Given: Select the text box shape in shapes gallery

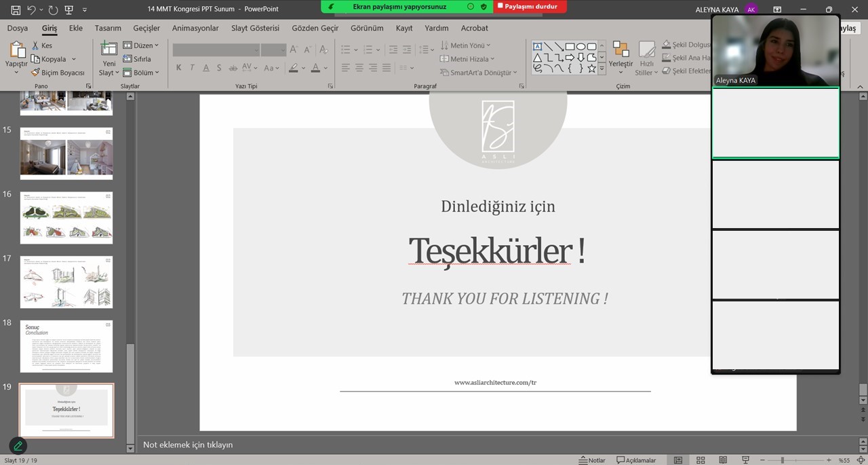Looking at the screenshot, I should tap(538, 47).
